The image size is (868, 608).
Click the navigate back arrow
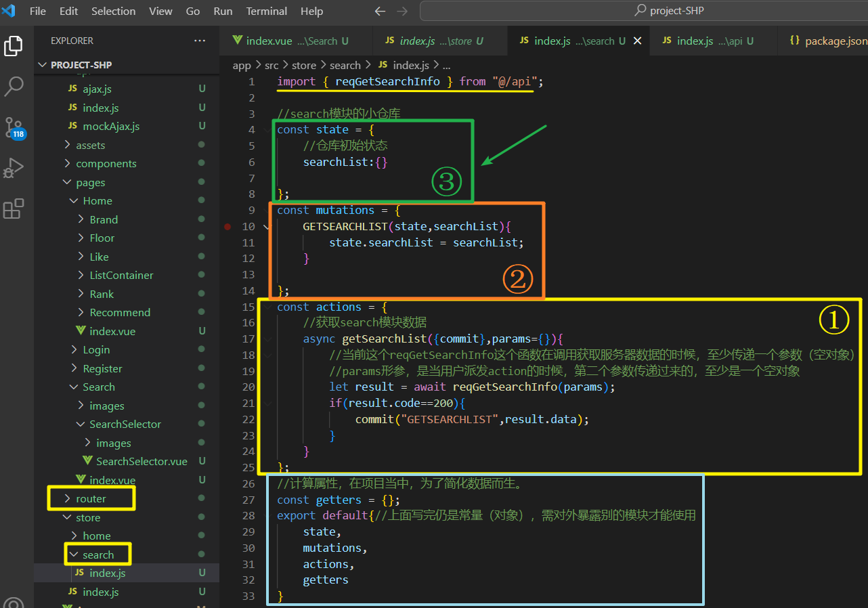pos(380,11)
